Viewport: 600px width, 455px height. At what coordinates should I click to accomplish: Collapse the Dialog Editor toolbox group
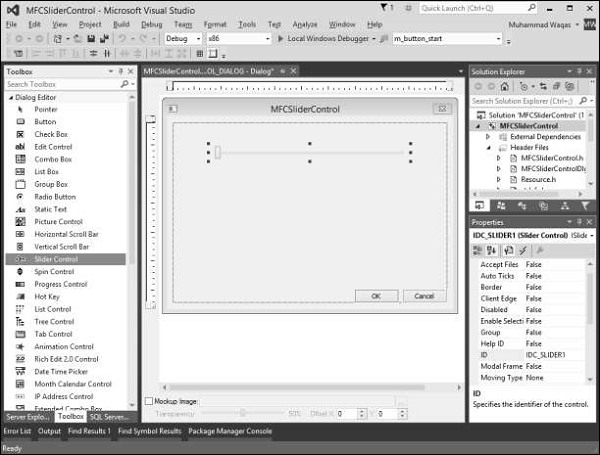point(11,98)
